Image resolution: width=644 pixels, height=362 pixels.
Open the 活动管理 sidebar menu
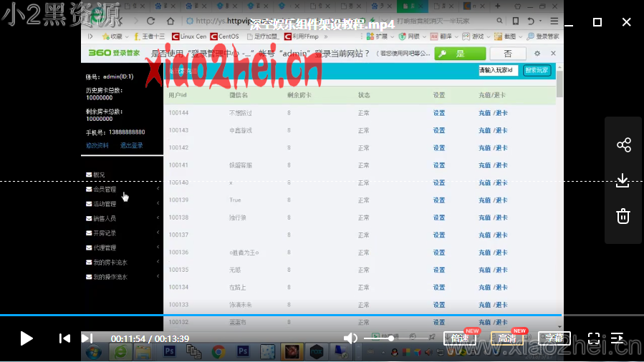click(101, 204)
